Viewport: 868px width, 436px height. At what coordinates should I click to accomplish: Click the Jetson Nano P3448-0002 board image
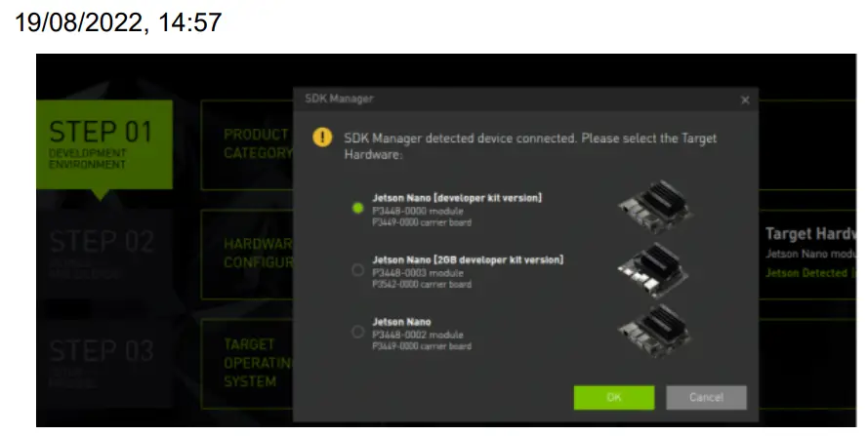pyautogui.click(x=655, y=331)
